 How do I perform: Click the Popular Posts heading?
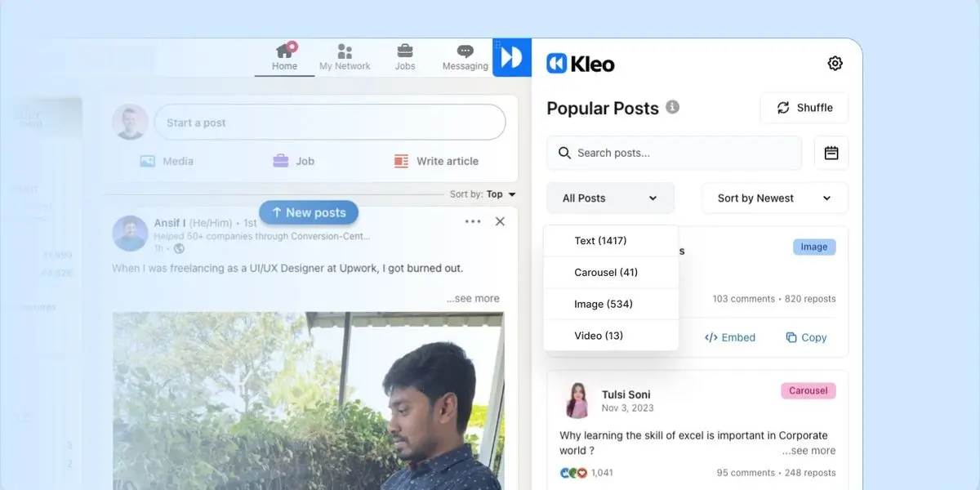[x=603, y=108]
